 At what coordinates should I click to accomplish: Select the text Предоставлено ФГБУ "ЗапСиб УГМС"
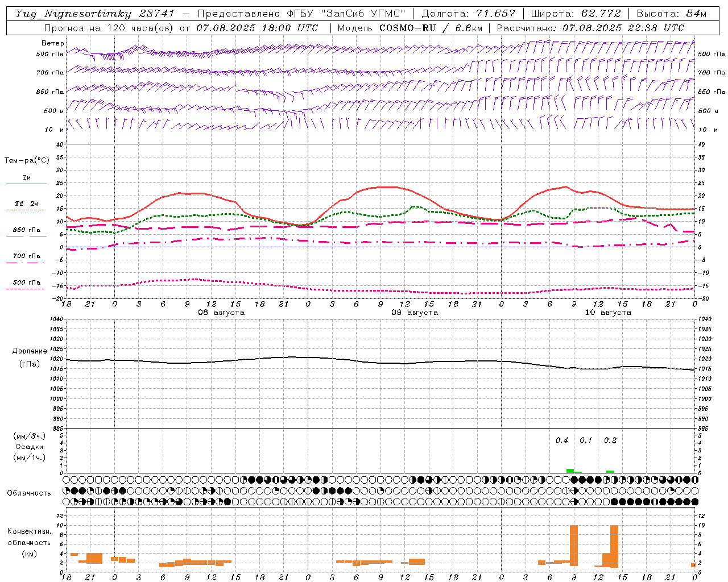(x=302, y=14)
